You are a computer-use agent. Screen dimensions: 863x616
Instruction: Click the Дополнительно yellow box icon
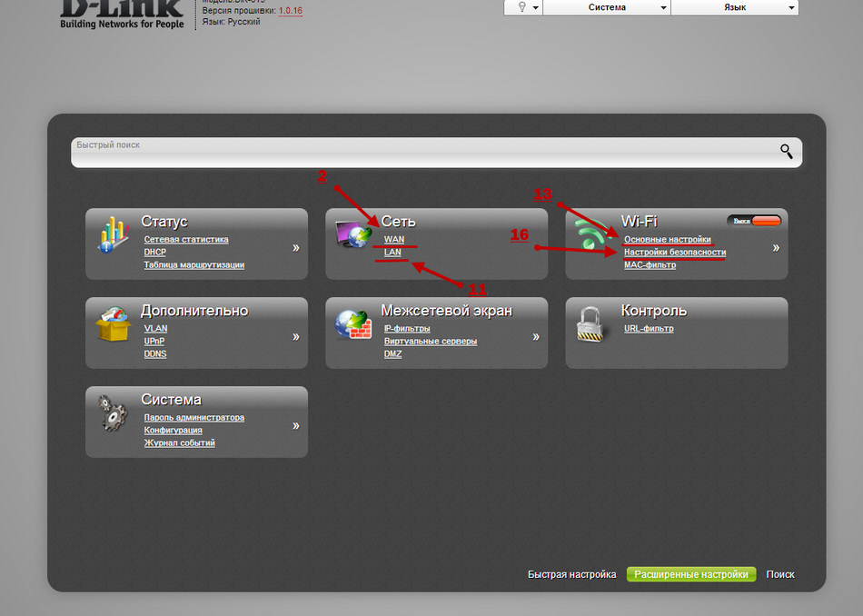coord(114,324)
